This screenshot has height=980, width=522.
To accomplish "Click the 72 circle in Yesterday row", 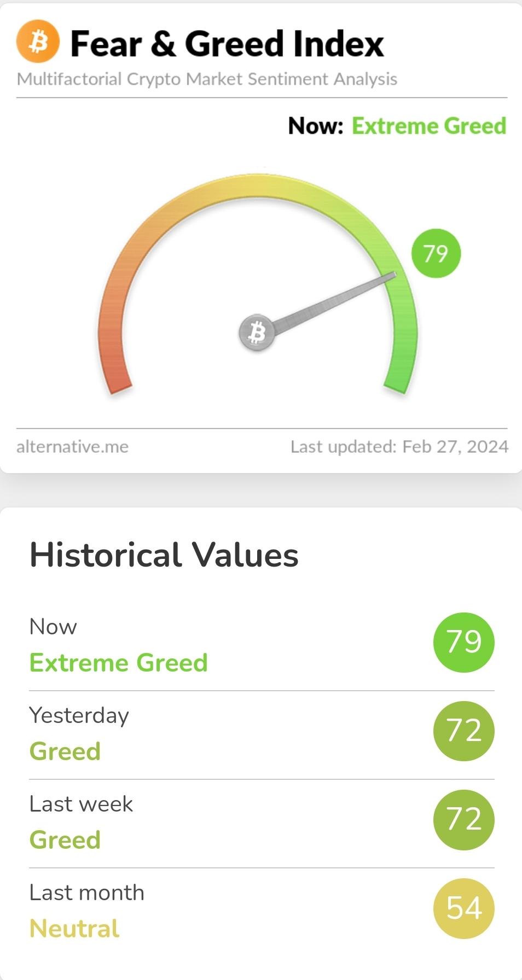I will [x=463, y=731].
